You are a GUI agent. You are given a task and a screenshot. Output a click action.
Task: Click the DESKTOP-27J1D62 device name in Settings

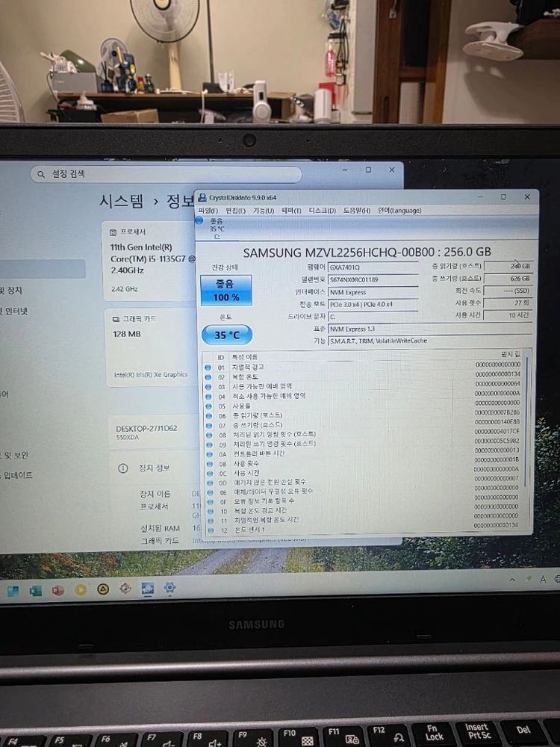coord(146,428)
